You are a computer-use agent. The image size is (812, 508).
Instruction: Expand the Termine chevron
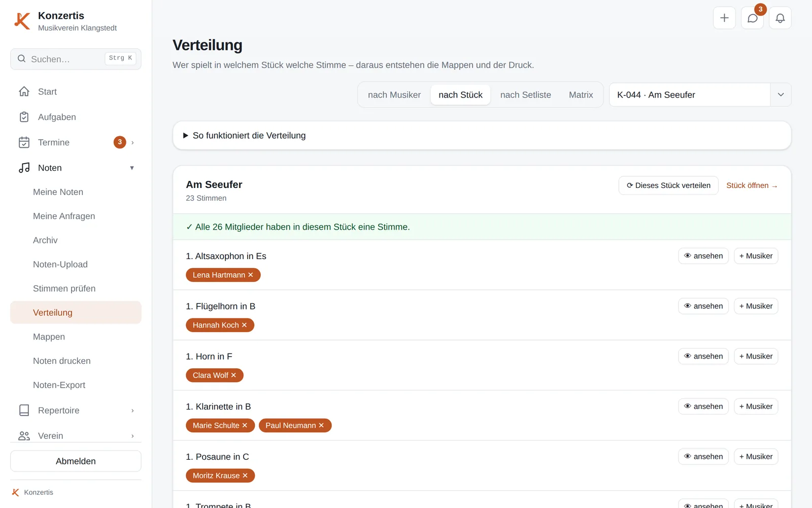click(132, 143)
